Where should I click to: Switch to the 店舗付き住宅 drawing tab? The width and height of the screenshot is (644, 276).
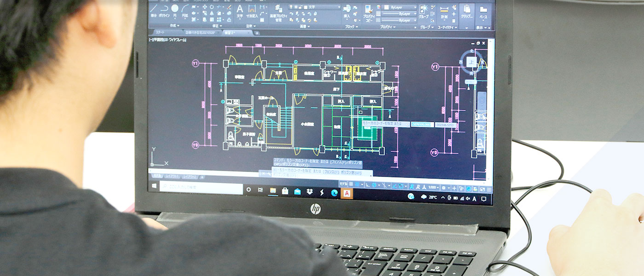click(201, 33)
